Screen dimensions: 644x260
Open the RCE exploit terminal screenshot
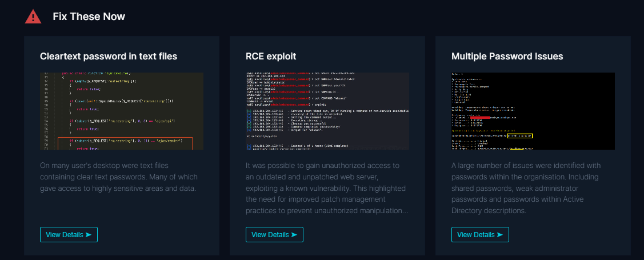coord(327,111)
